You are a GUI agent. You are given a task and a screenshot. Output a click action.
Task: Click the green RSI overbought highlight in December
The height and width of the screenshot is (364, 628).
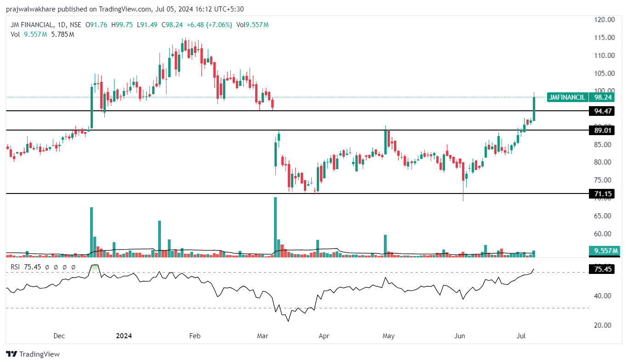[x=95, y=268]
